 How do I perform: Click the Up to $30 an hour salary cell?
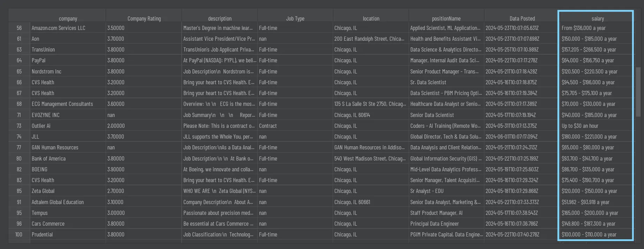(598, 126)
